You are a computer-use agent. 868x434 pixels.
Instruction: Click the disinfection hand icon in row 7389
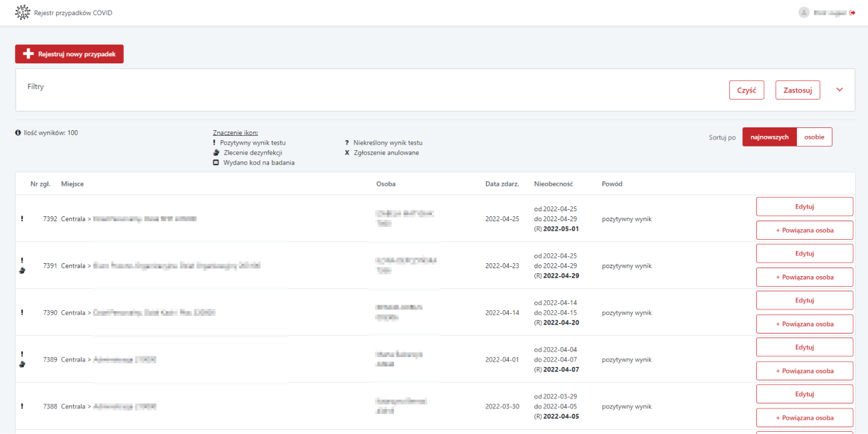point(22,364)
